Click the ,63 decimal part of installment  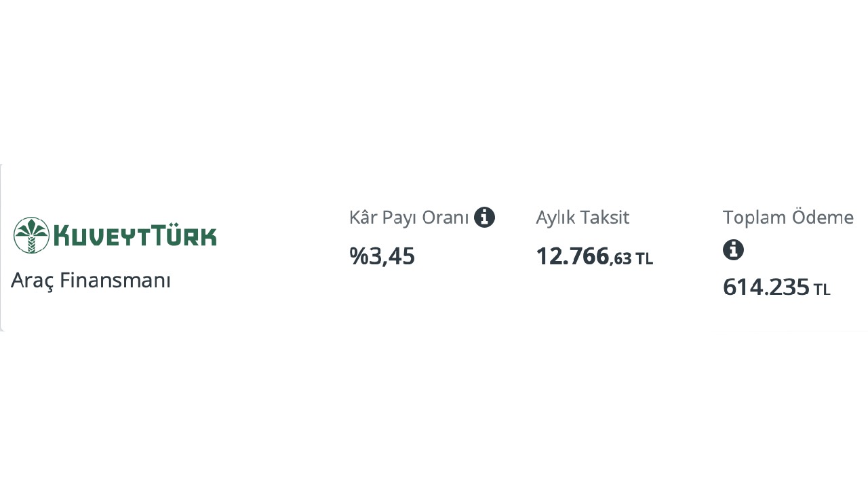point(620,259)
